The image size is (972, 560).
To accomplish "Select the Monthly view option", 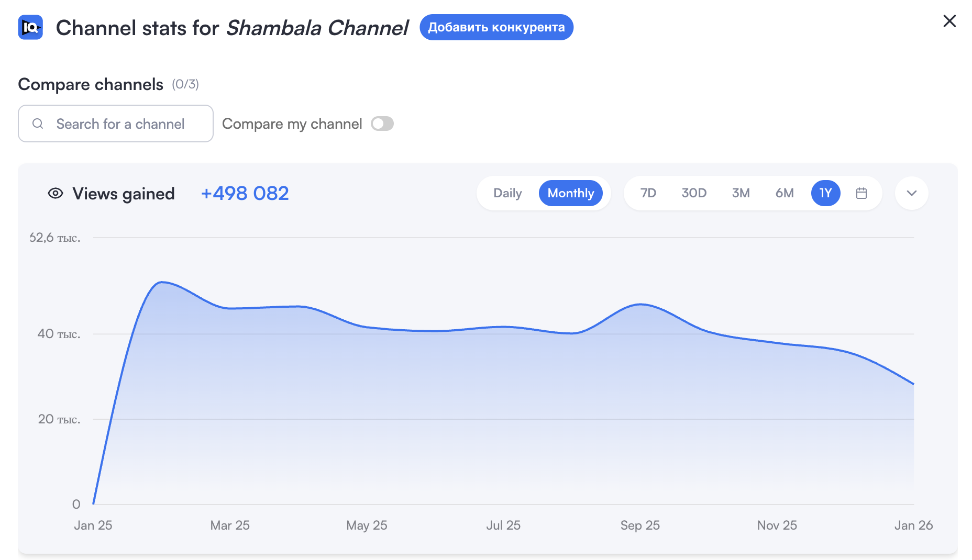I will pos(570,193).
